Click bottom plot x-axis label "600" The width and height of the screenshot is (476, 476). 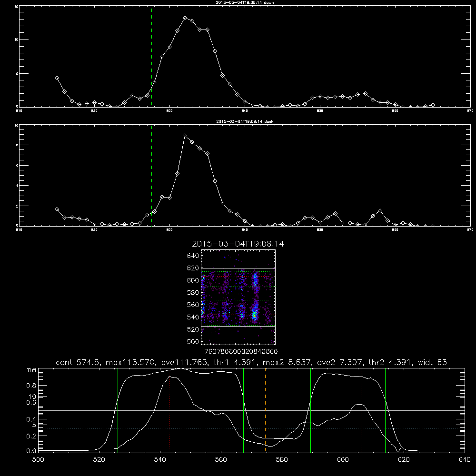343,460
